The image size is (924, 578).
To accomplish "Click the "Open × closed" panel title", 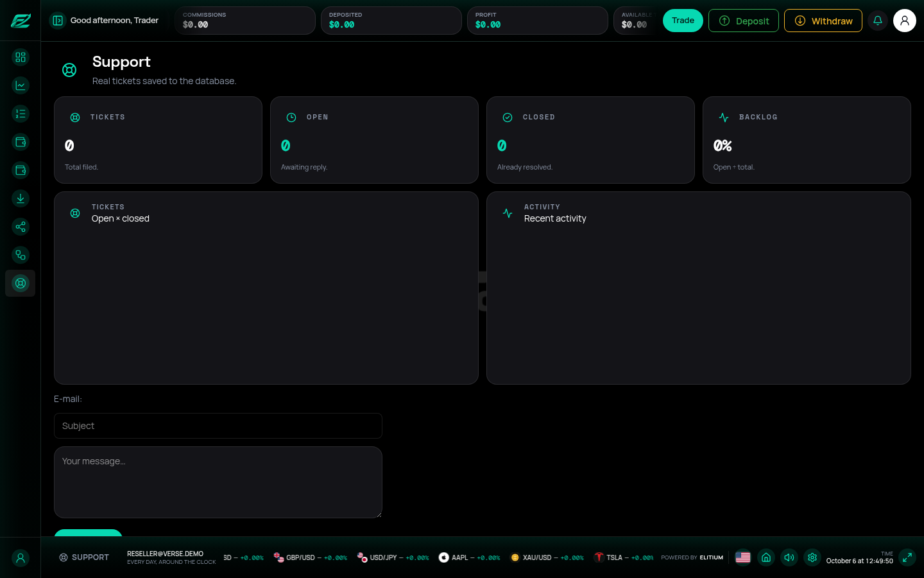I will [x=121, y=218].
